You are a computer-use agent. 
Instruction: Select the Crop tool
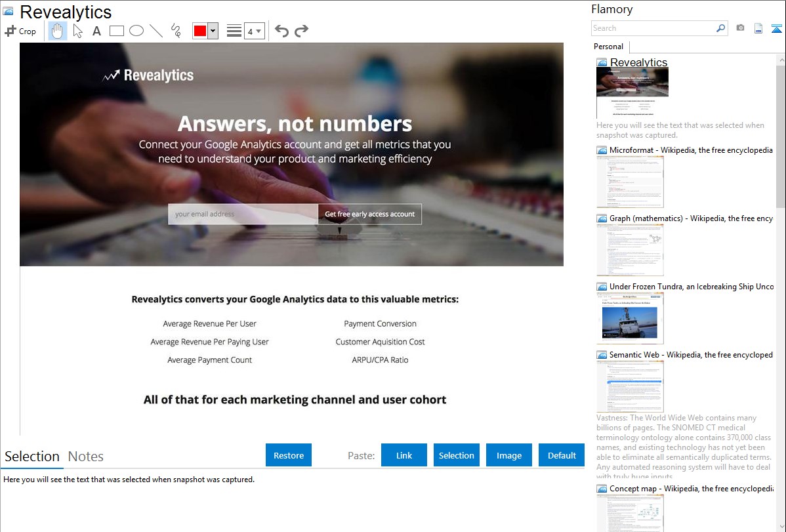click(20, 31)
